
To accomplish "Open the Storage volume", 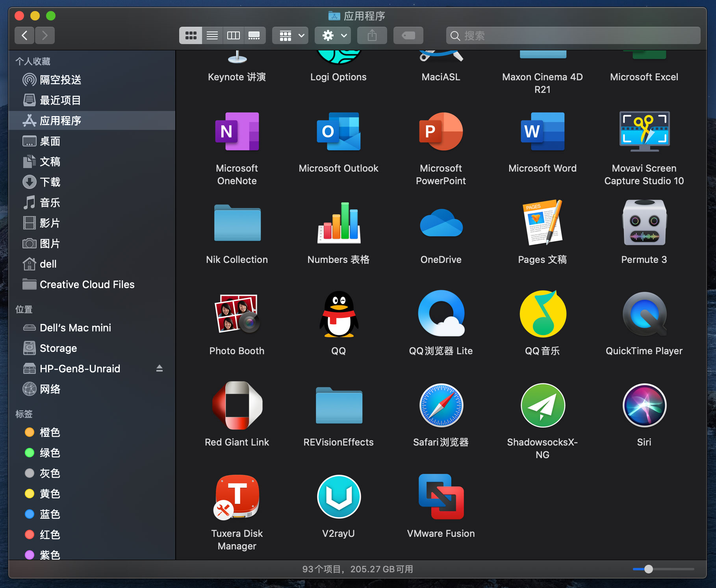I will (92, 348).
